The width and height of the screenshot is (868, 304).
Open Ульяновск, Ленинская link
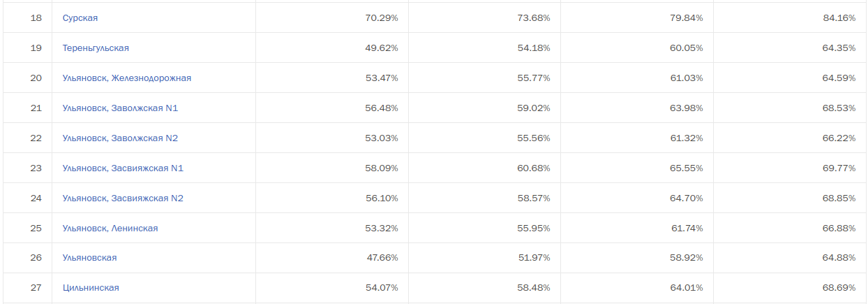[x=110, y=229]
